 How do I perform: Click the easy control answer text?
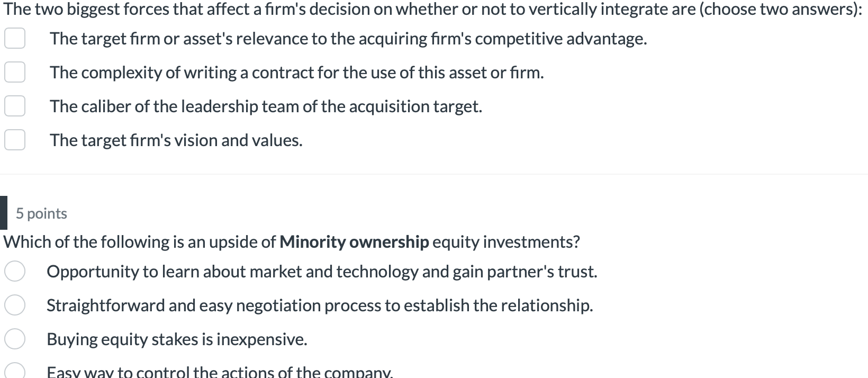pos(220,371)
